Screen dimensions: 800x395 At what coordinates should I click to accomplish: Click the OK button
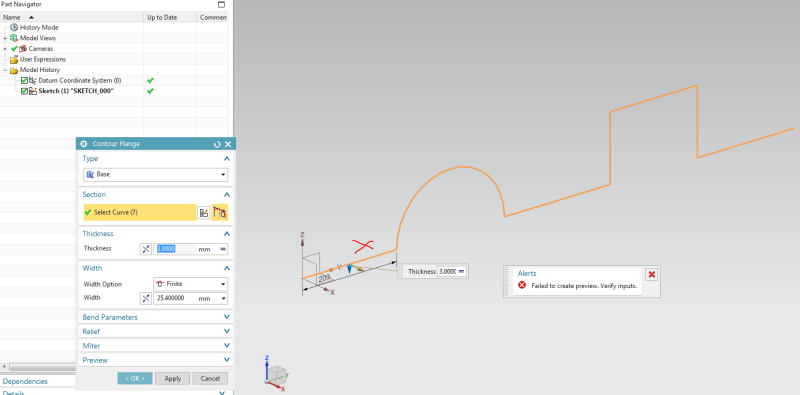click(135, 378)
